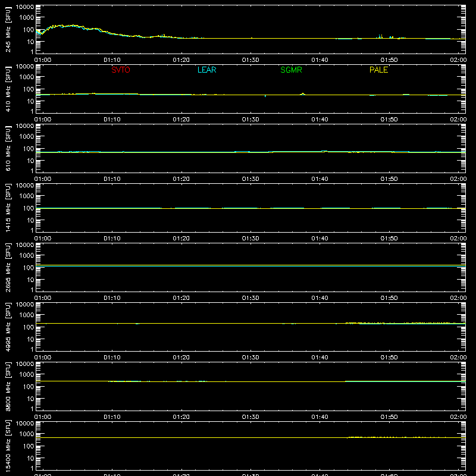Click the 10000 tick label on 8800 MHz plot

pos(25,364)
